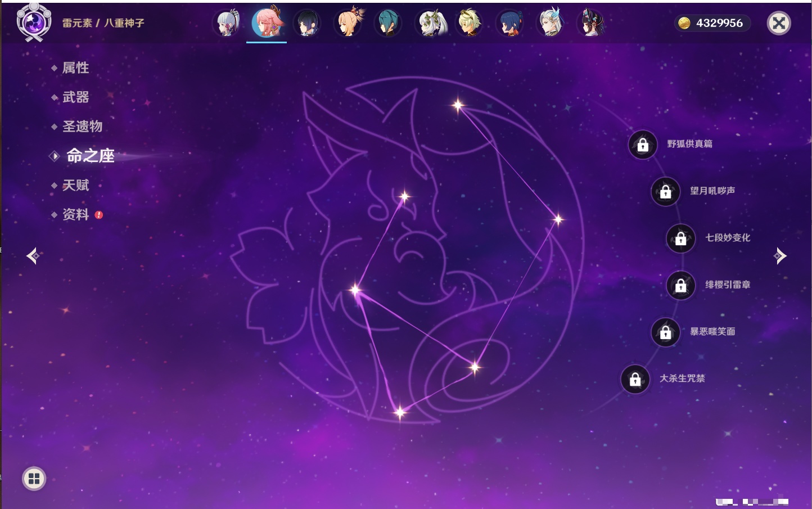The height and width of the screenshot is (509, 812).
Task: Choose the dark purple-haired character avatar
Action: point(307,23)
